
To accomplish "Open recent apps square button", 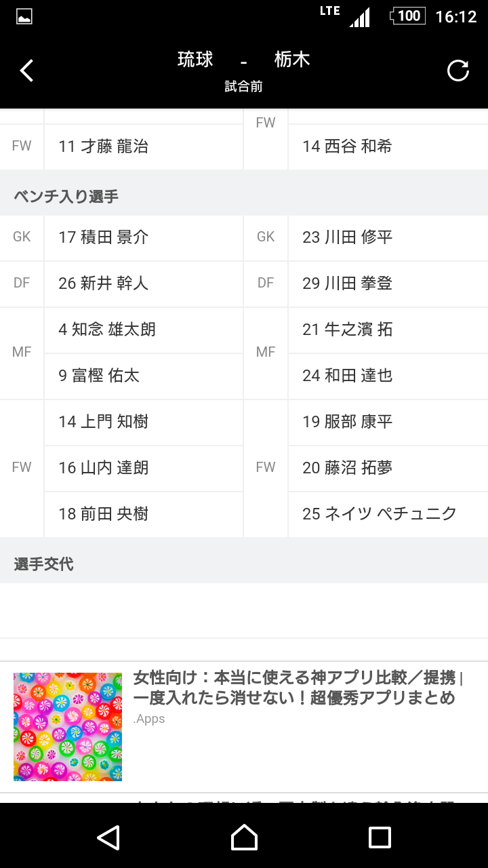I will tap(380, 837).
